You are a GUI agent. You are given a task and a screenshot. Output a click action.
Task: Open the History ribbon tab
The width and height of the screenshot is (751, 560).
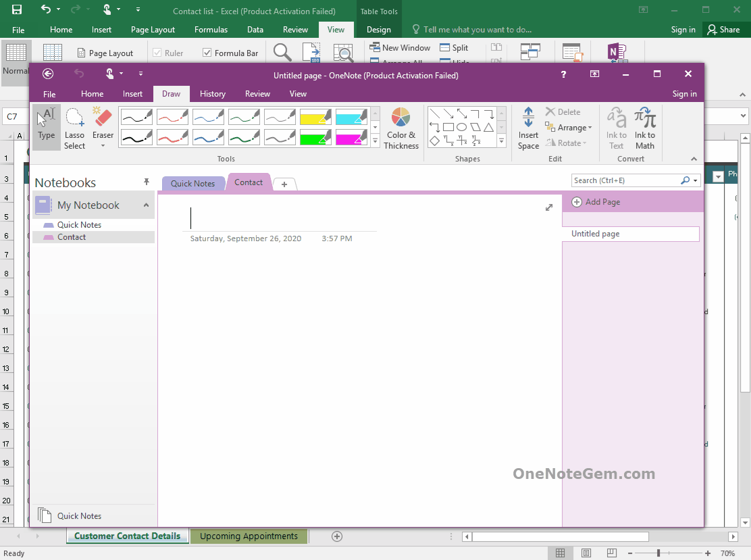[212, 94]
